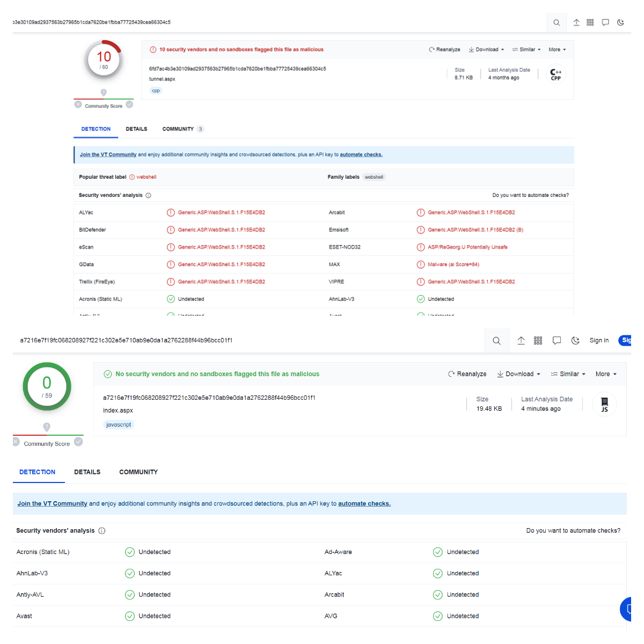This screenshot has width=644, height=644.
Task: Click webshell popular threat label
Action: 146,177
